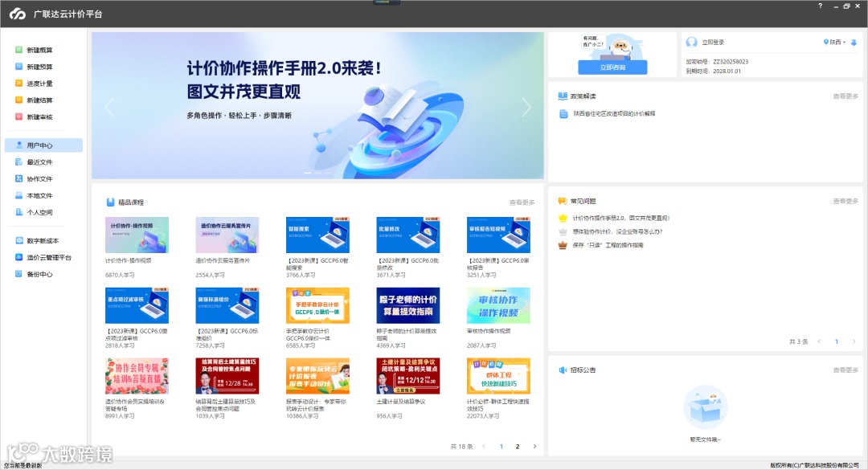Click the 手把手教你云计价 course thumbnail
Image resolution: width=868 pixels, height=470 pixels.
coord(317,305)
